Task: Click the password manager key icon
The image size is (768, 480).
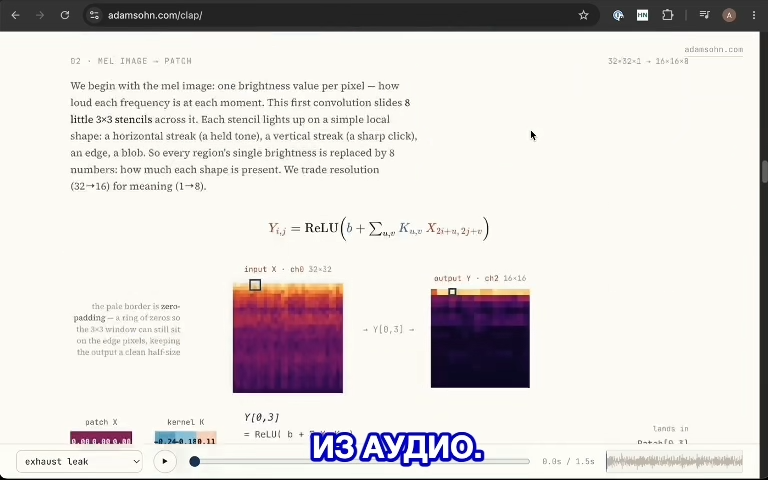Action: point(618,15)
